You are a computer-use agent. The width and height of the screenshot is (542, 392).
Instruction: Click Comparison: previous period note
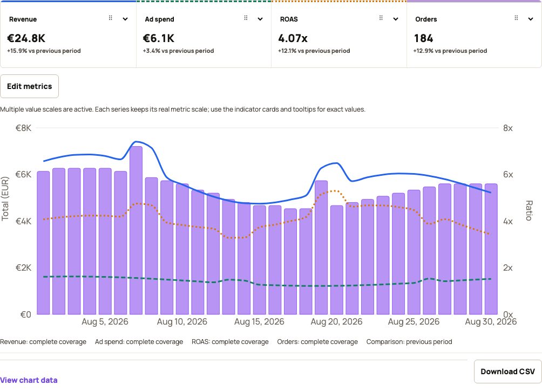coord(409,341)
